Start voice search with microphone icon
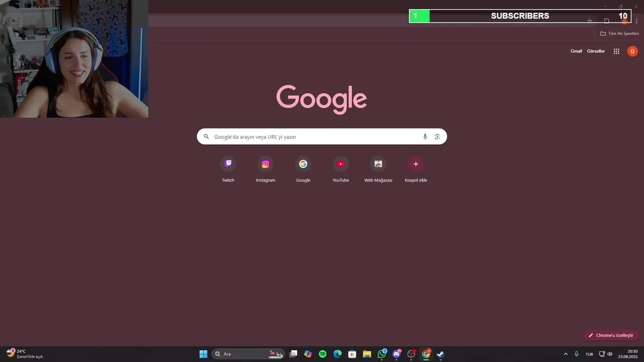This screenshot has height=362, width=644. pyautogui.click(x=425, y=137)
